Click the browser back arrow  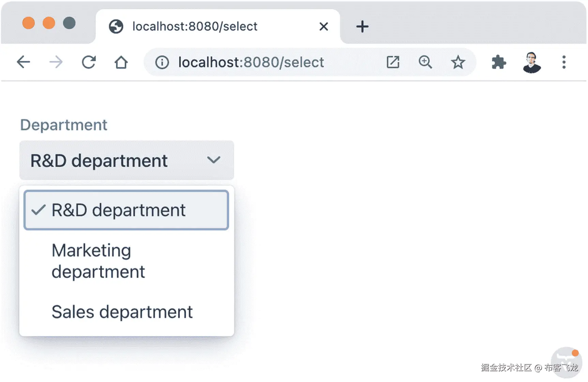tap(24, 62)
